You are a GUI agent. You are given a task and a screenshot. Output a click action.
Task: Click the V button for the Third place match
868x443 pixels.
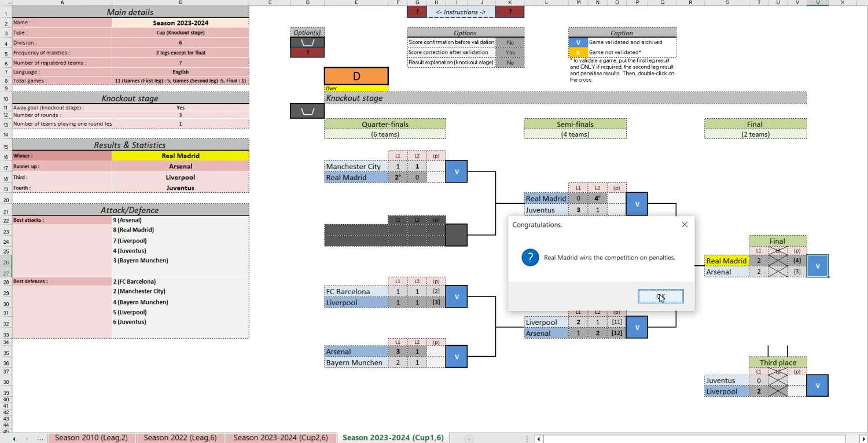coord(818,386)
